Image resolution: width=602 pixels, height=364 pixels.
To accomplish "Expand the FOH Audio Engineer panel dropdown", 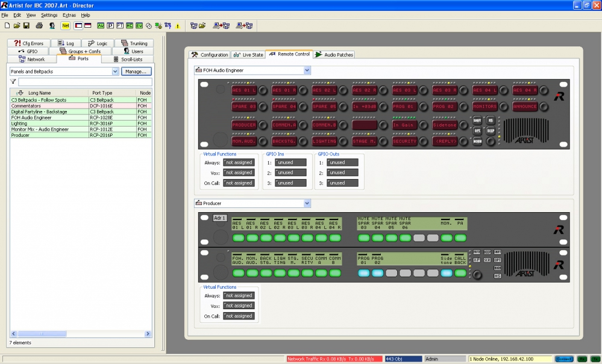I will pos(307,71).
